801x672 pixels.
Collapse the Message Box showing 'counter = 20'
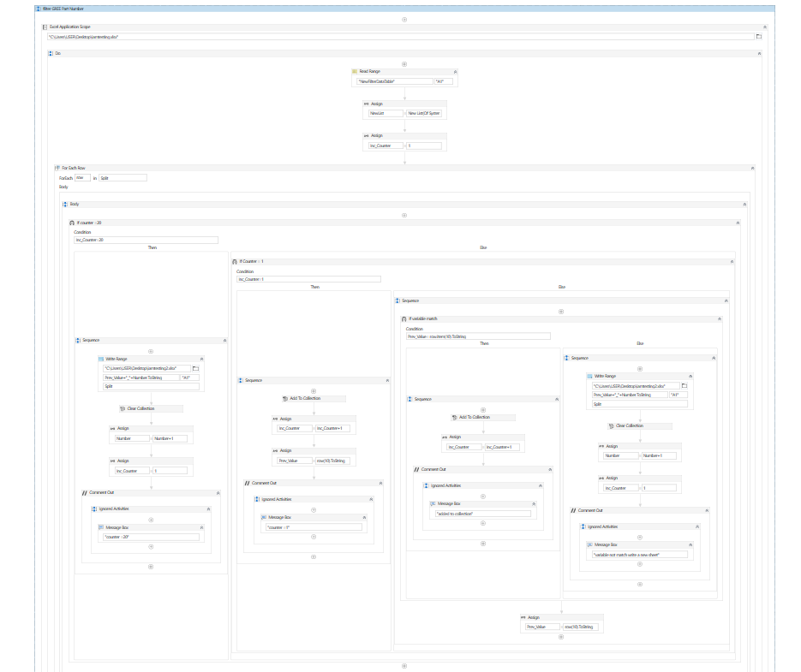[x=201, y=527]
